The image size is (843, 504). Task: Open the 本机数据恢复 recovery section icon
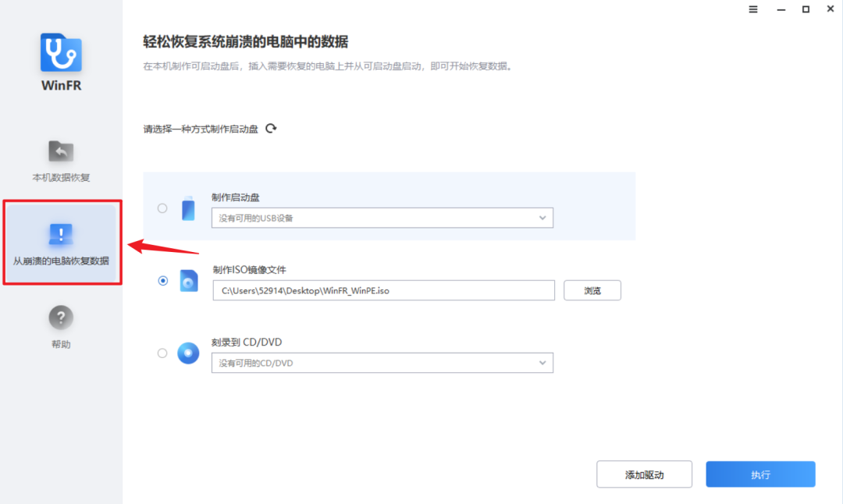click(x=61, y=152)
